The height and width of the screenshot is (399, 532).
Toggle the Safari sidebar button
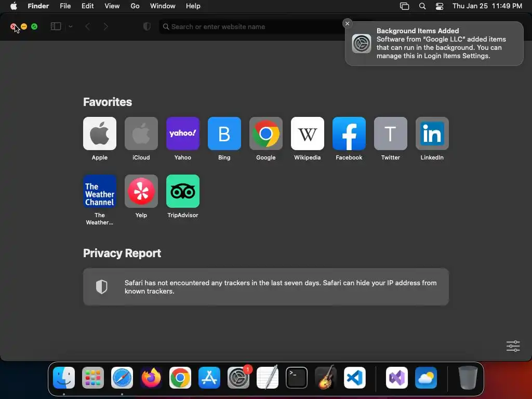56,26
